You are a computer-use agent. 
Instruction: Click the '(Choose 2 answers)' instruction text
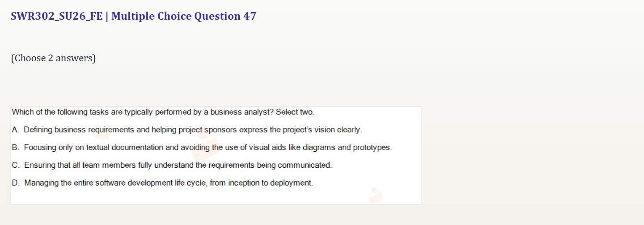coord(53,58)
